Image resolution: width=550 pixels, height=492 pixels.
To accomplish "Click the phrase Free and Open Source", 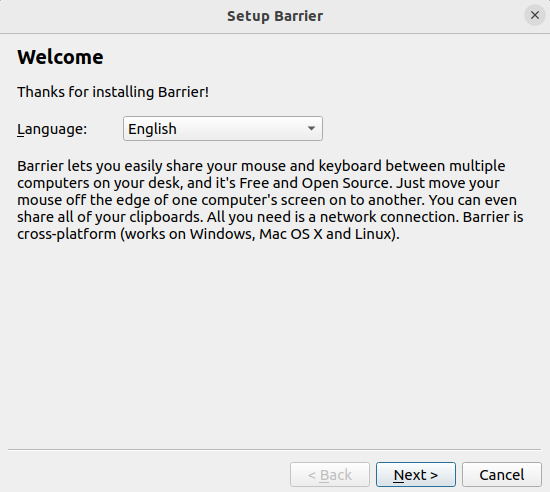I will (x=314, y=183).
